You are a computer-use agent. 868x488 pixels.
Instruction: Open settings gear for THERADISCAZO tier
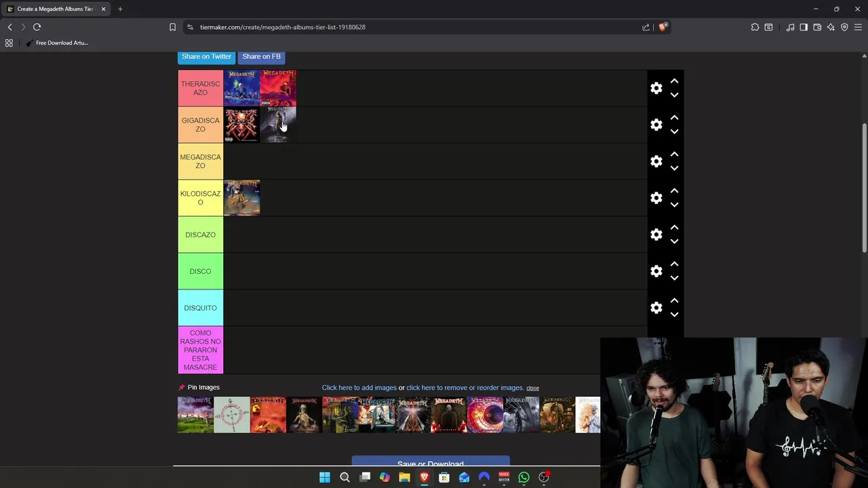[x=656, y=88]
